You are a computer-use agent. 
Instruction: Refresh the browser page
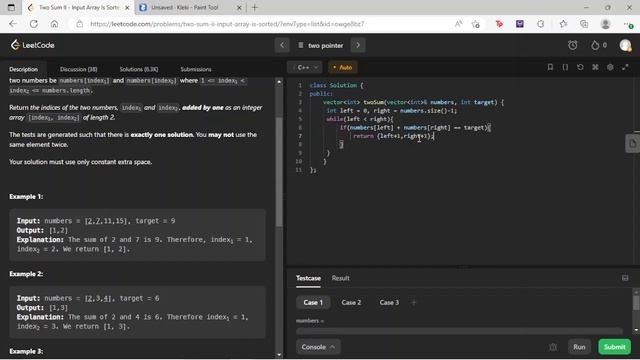(x=33, y=24)
